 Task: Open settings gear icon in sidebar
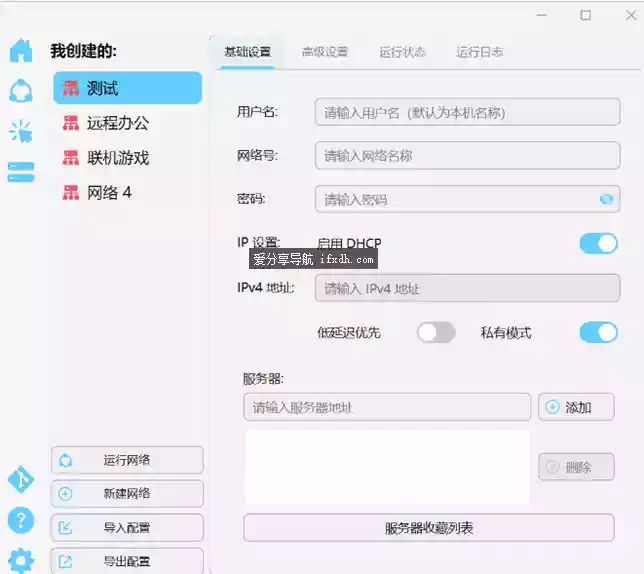[21, 560]
